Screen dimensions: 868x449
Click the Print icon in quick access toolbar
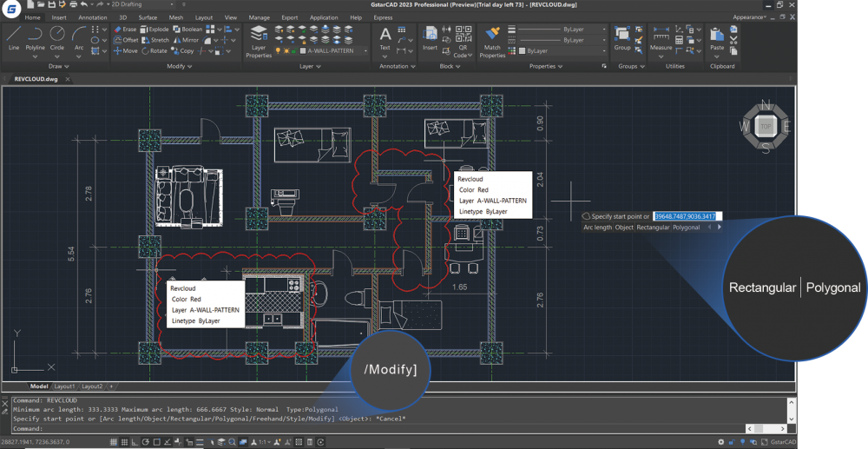73,4
